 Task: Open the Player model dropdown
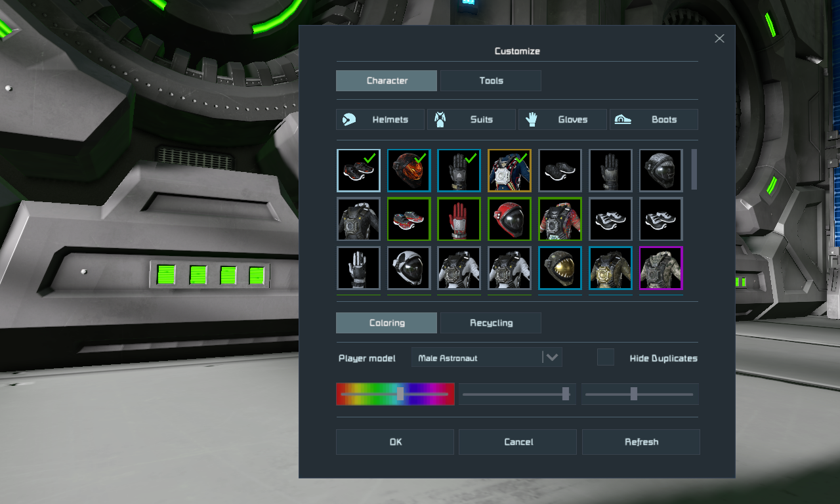point(487,358)
